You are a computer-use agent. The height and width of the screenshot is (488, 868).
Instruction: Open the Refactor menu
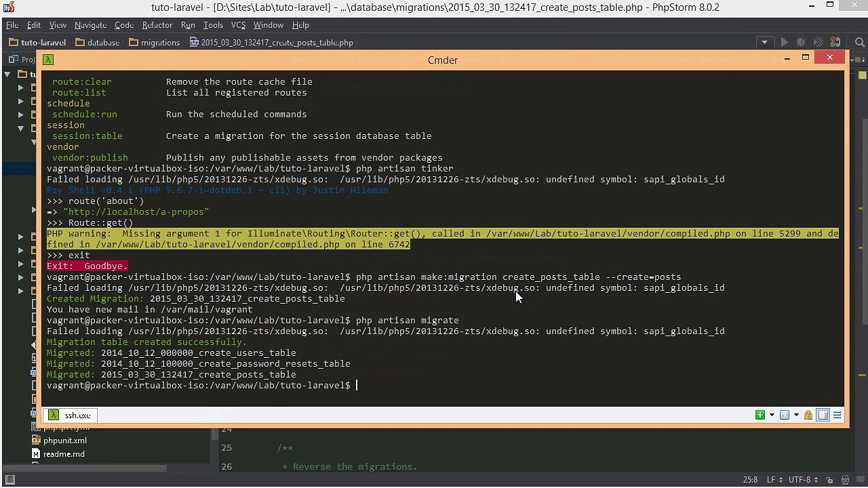click(x=157, y=25)
